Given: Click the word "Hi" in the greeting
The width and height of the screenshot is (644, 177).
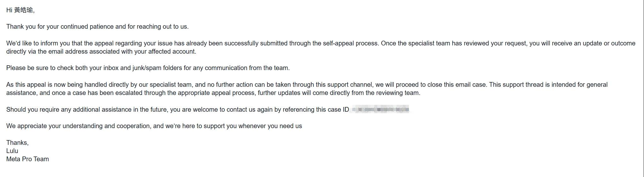Looking at the screenshot, I should (9, 10).
